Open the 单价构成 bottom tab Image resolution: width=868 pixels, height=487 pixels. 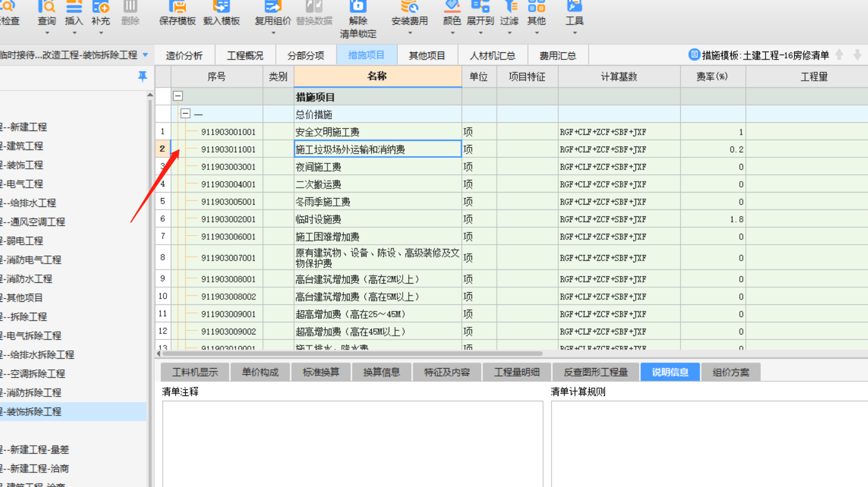pos(260,372)
